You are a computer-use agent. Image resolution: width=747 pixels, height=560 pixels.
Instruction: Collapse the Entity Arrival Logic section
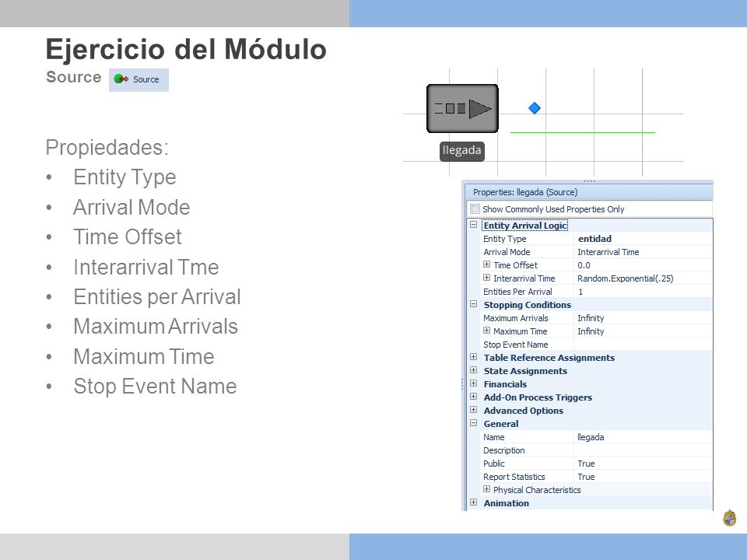(x=474, y=224)
